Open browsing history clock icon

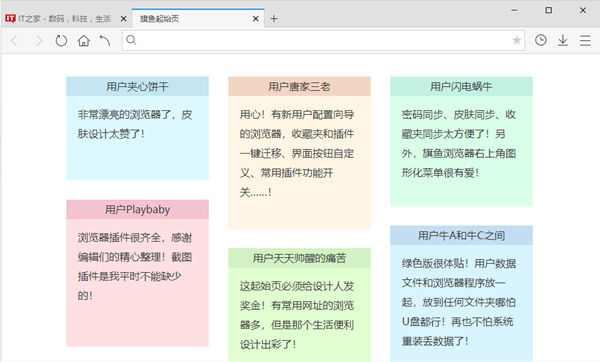(541, 40)
